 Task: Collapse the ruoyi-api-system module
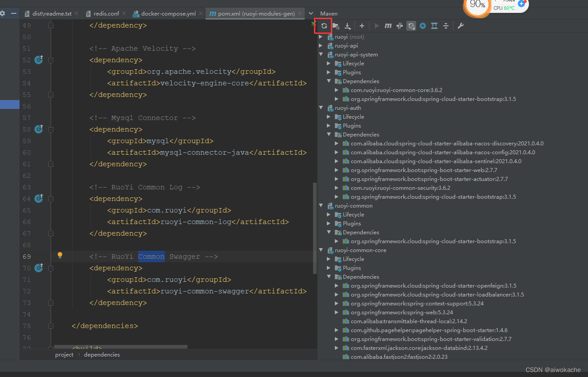321,55
